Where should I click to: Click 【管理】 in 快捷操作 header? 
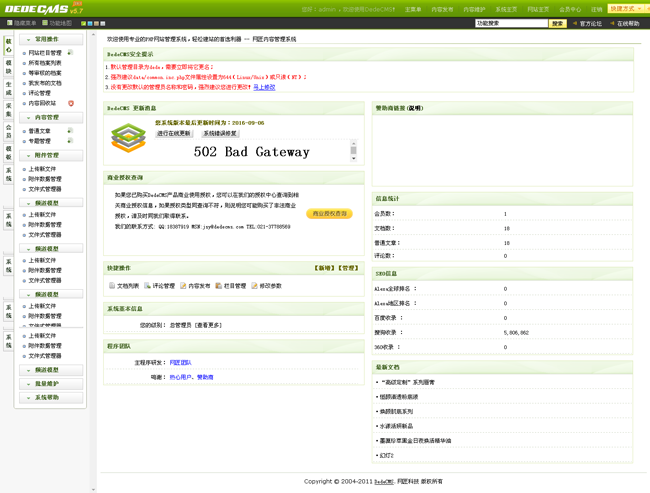tap(348, 268)
